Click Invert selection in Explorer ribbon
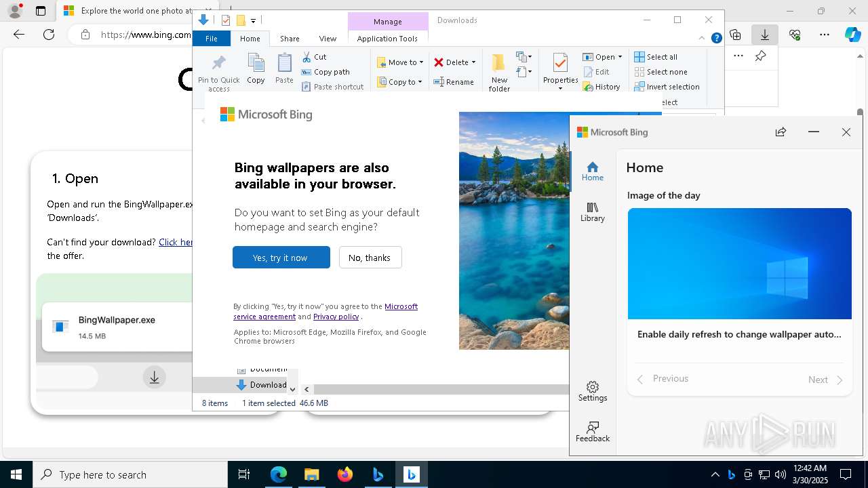868x488 pixels. pos(667,87)
